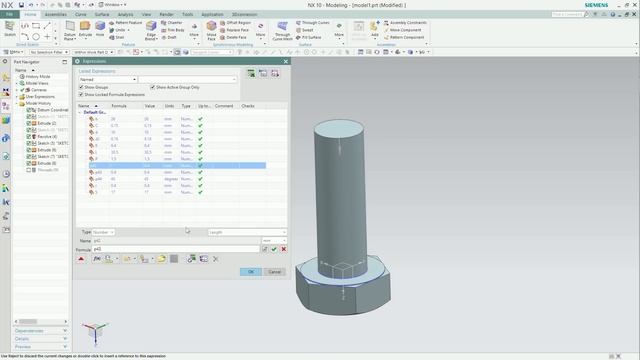This screenshot has height=360, width=640.
Task: Click the Hole feature tool
Action: tap(100, 29)
